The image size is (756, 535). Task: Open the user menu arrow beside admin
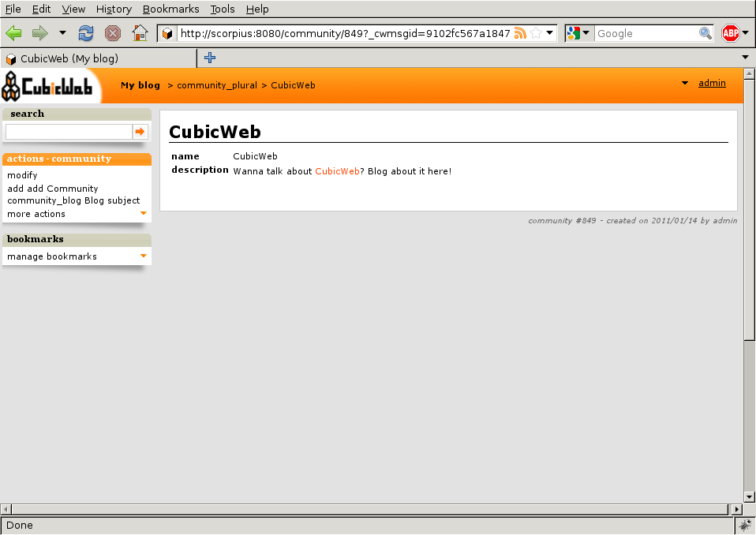click(x=685, y=83)
